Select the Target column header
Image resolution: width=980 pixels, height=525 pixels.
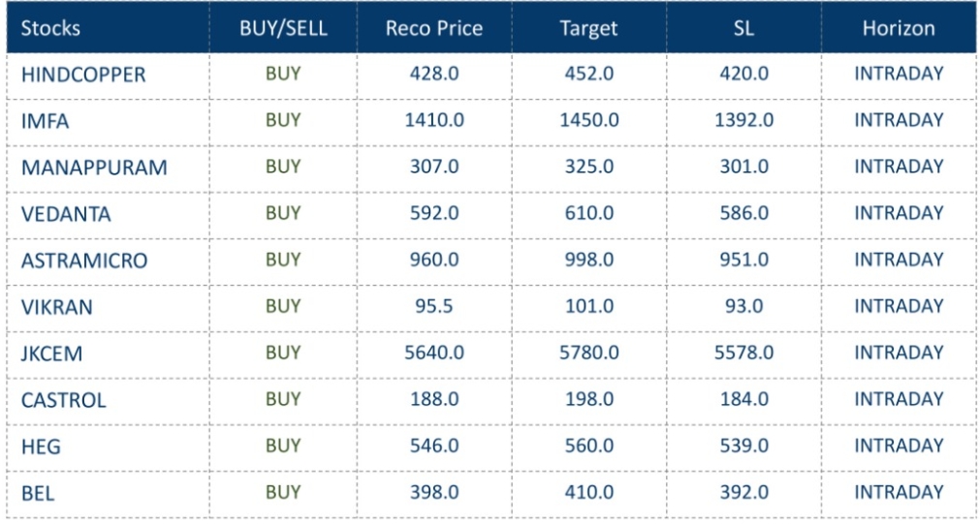tap(588, 28)
